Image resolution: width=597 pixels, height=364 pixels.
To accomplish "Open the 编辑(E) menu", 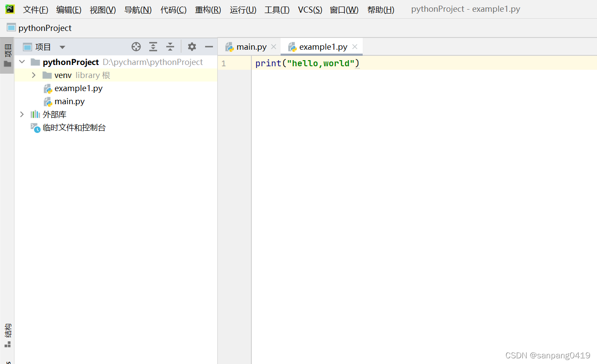I will coord(69,10).
